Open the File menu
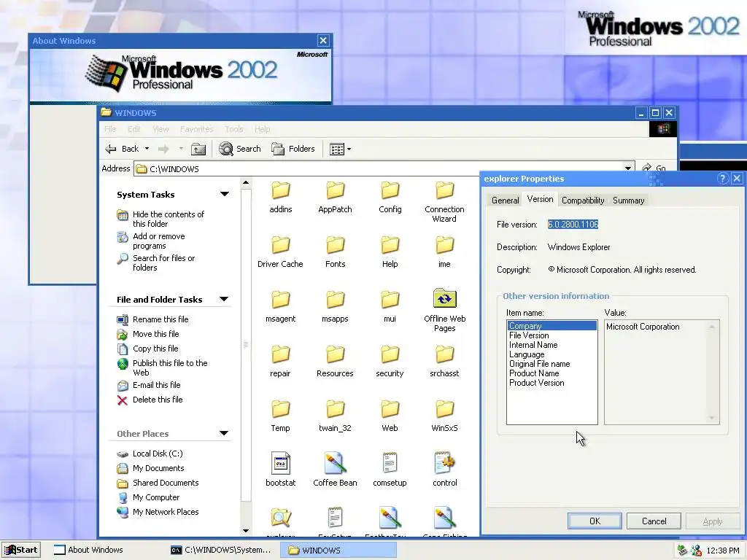Image resolution: width=747 pixels, height=560 pixels. coord(110,129)
